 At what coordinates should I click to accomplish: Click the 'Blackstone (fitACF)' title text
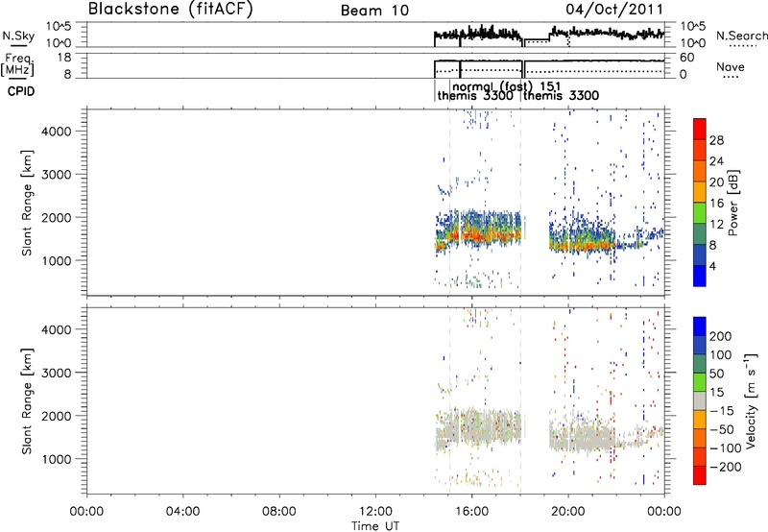point(171,10)
